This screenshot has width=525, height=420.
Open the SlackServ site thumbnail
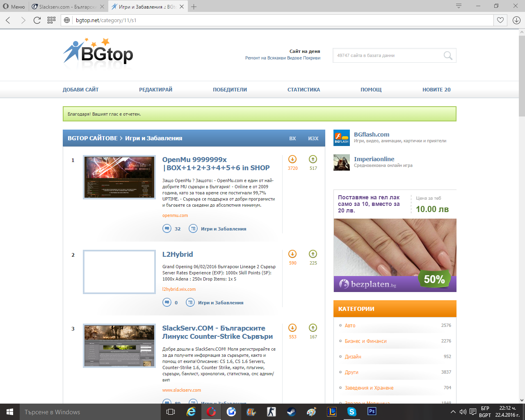pyautogui.click(x=119, y=346)
